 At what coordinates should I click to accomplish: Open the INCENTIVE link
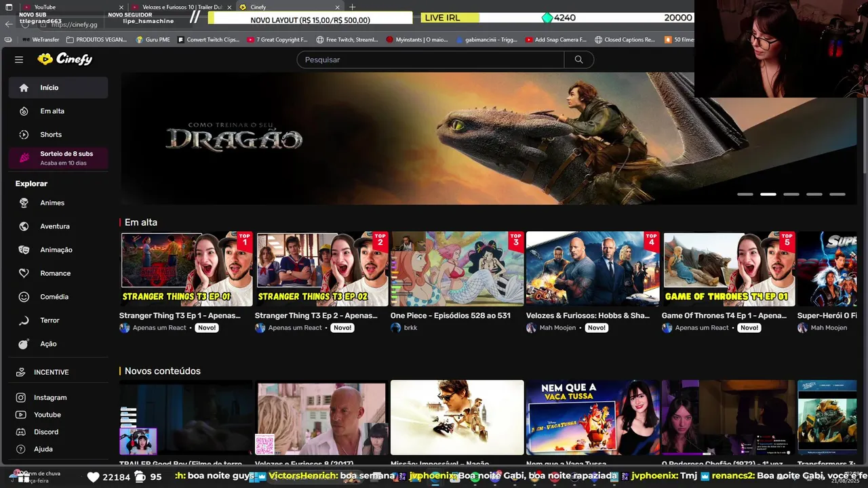coord(58,372)
